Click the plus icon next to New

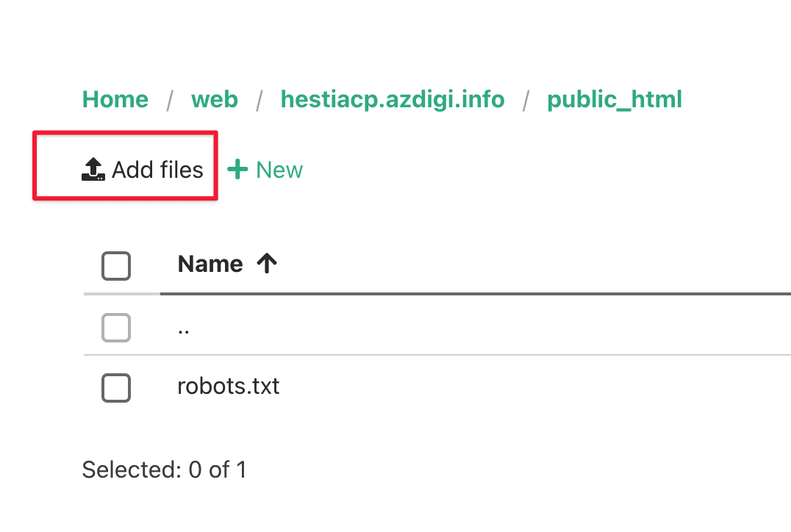coord(238,169)
